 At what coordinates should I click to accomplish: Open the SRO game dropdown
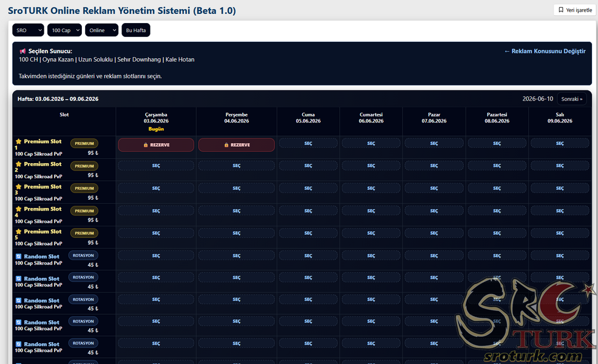pos(28,30)
